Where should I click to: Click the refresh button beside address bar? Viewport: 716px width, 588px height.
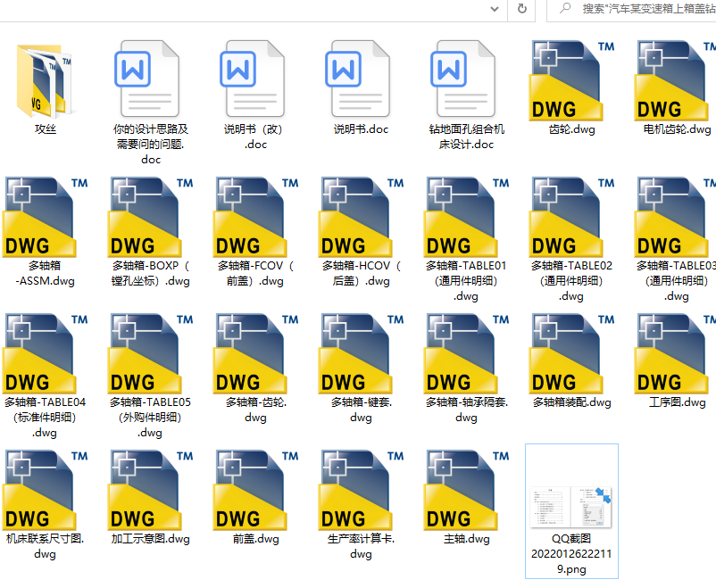click(522, 8)
